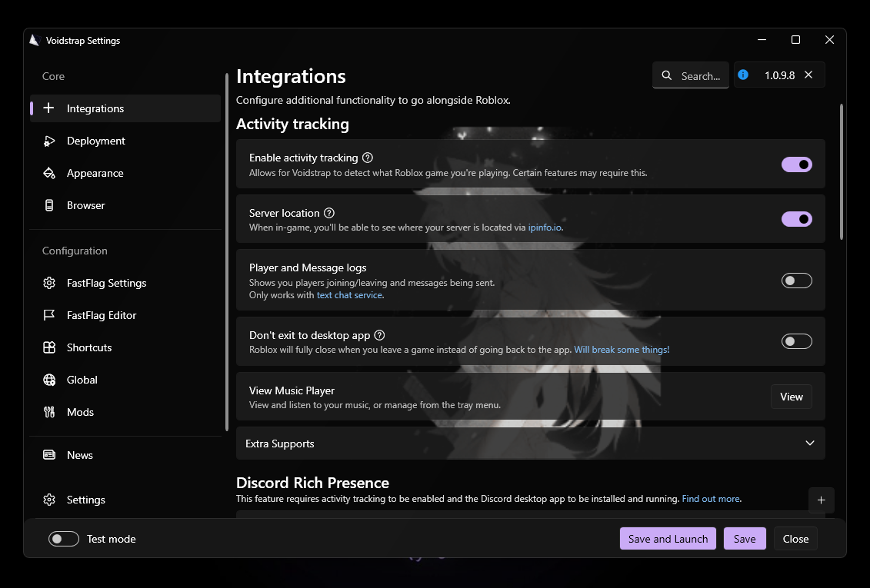Click the Browser phone icon
The image size is (870, 588).
tap(48, 205)
